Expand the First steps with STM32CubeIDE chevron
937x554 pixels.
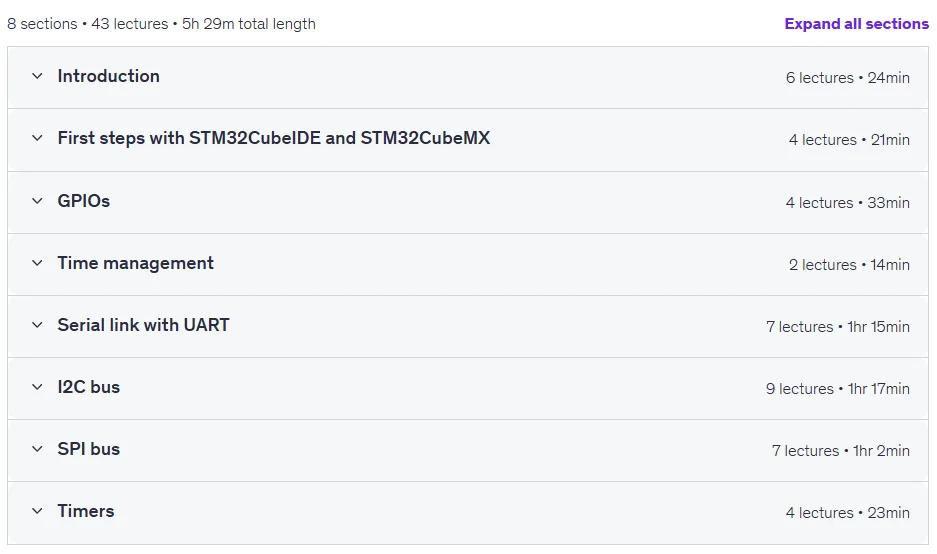pyautogui.click(x=37, y=138)
